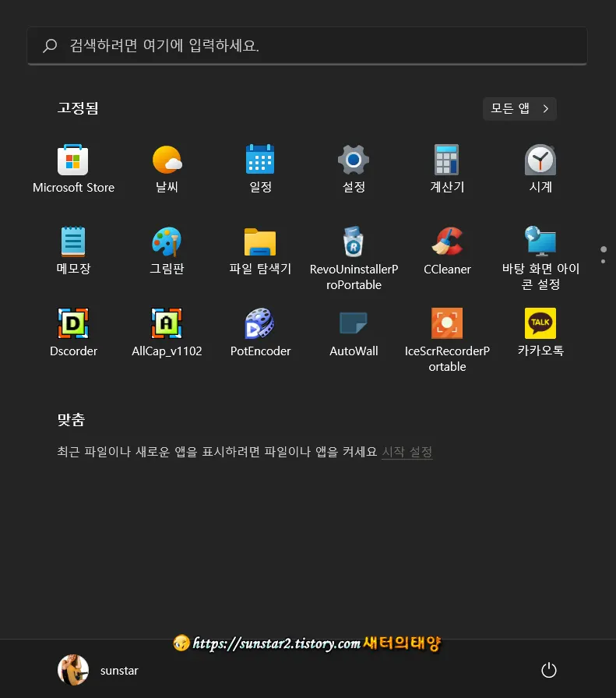
Task: Click the sunstar profile picture
Action: 73,670
